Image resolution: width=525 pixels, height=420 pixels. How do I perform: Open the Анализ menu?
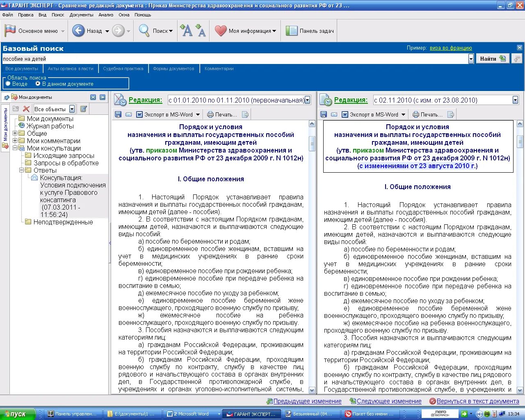(x=106, y=15)
